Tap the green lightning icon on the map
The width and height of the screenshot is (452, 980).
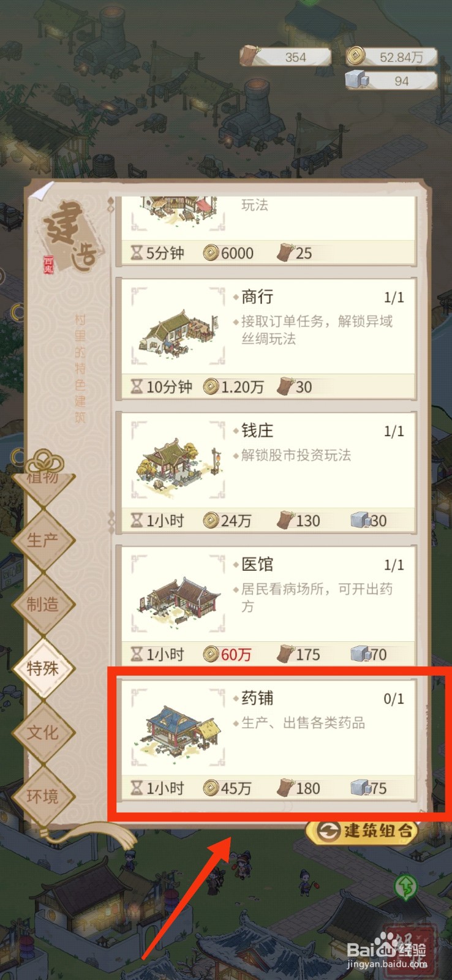coord(405,886)
